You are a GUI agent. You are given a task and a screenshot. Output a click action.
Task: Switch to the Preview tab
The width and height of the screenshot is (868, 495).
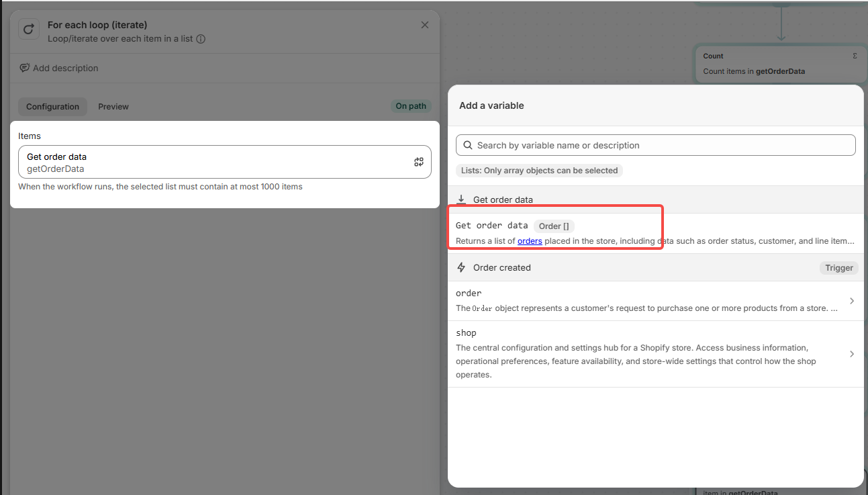[x=113, y=107]
